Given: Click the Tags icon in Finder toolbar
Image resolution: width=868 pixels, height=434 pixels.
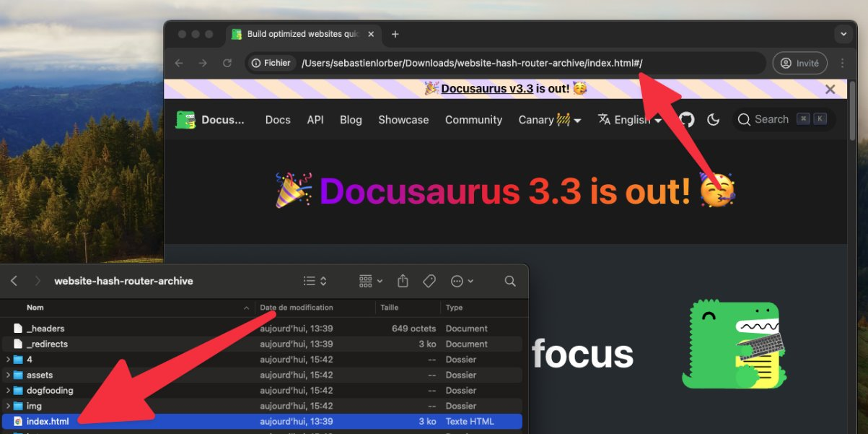Looking at the screenshot, I should point(429,281).
